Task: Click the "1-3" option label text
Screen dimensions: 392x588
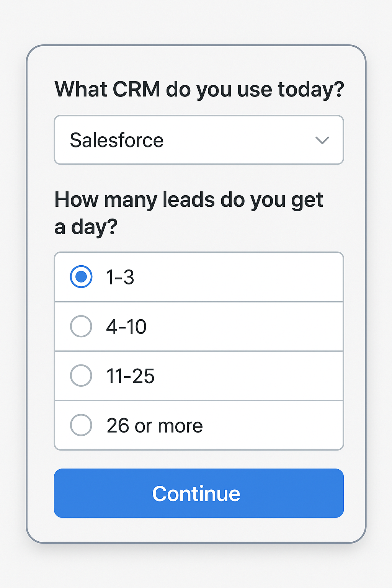Action: pos(120,277)
